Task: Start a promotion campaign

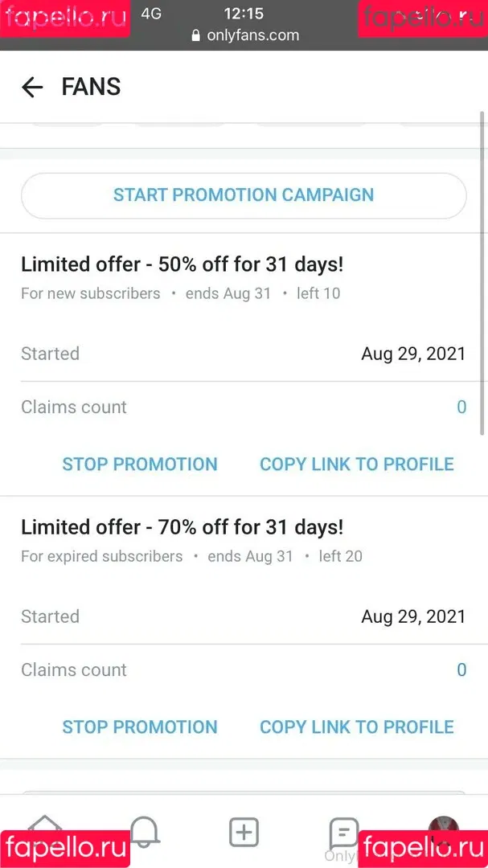Action: click(244, 195)
